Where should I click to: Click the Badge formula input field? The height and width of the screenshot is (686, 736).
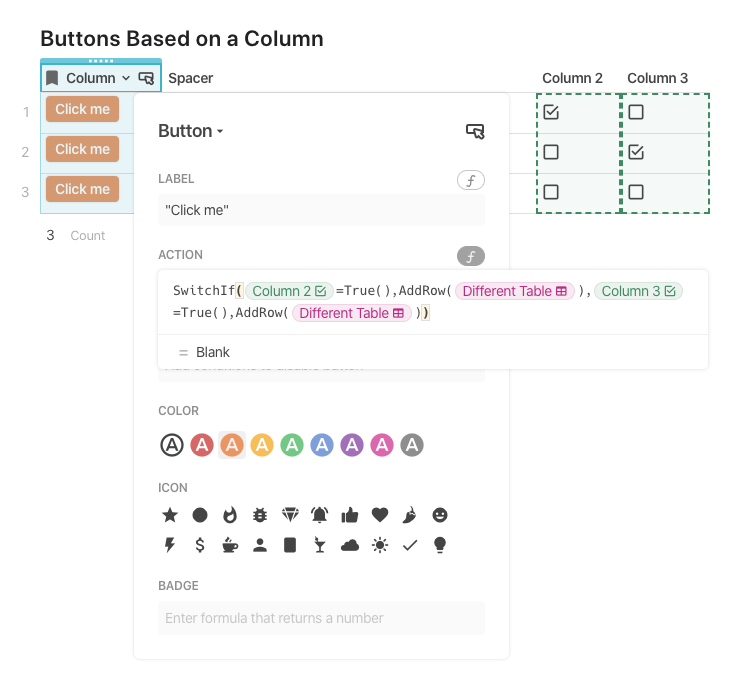pyautogui.click(x=321, y=618)
